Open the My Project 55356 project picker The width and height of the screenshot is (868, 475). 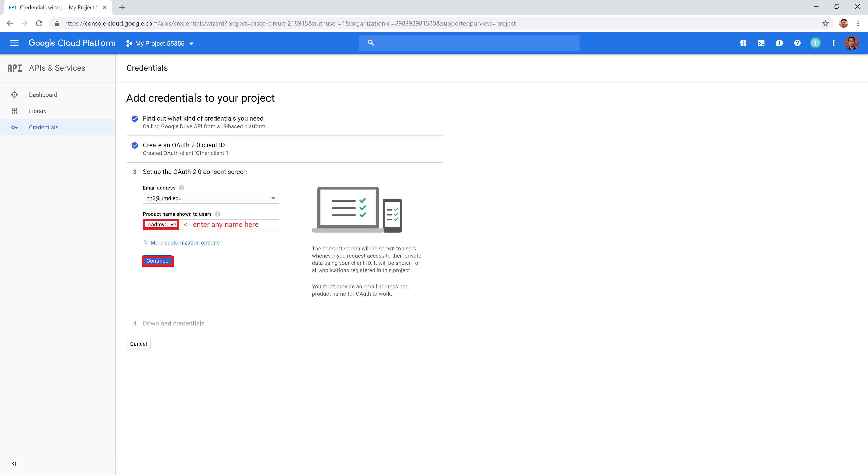(159, 43)
